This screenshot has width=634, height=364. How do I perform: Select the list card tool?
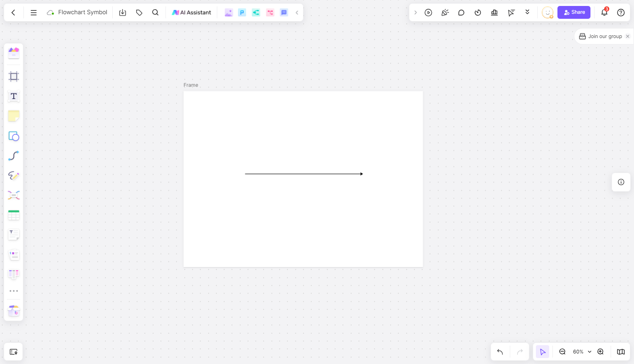coord(14,254)
